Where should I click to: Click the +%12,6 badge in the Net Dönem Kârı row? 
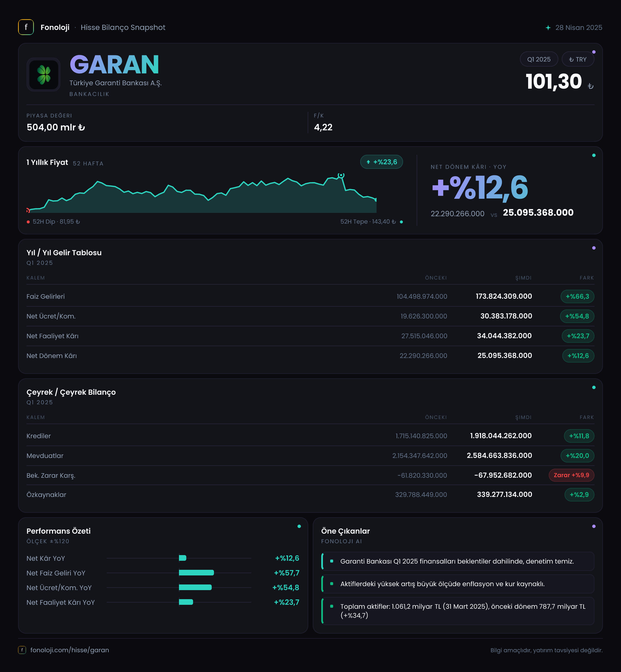pyautogui.click(x=578, y=356)
